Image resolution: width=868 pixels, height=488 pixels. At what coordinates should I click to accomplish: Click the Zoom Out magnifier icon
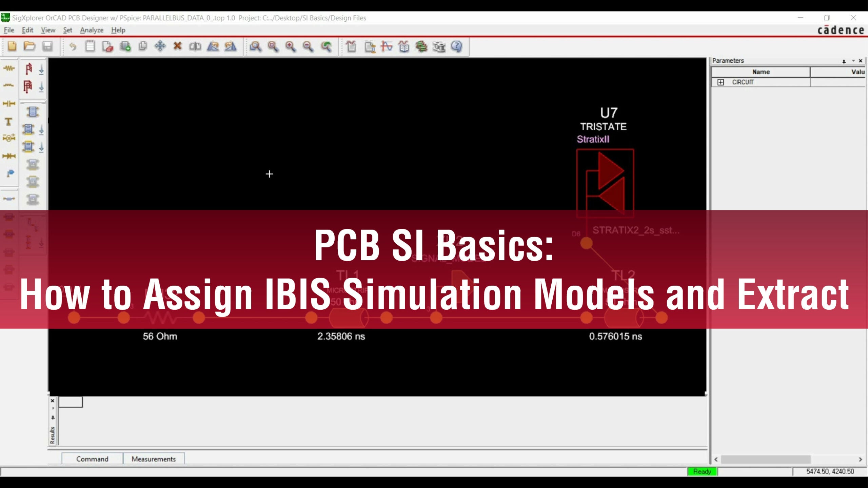click(x=308, y=46)
